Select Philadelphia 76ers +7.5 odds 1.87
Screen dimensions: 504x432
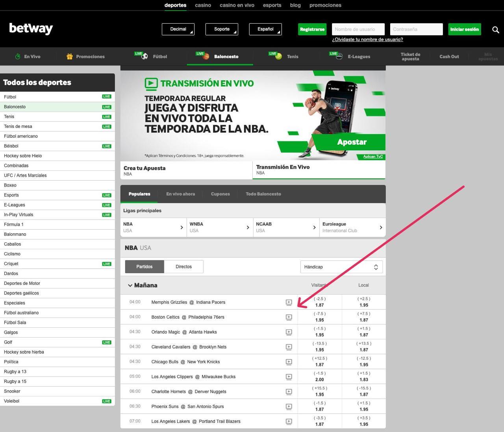click(364, 317)
